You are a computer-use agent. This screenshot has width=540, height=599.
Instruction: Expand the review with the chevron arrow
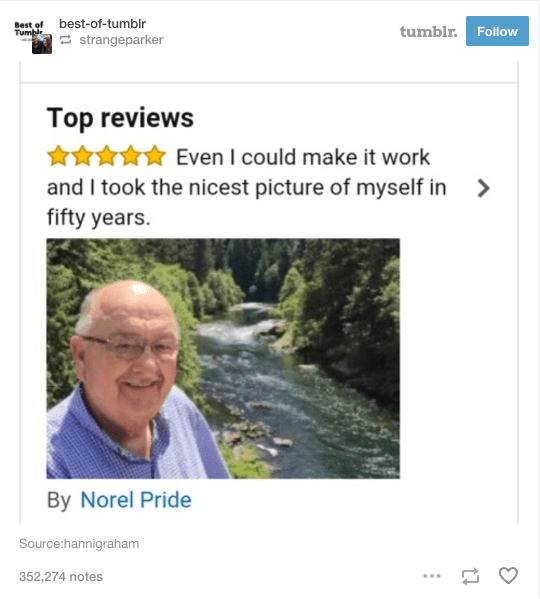(x=483, y=188)
